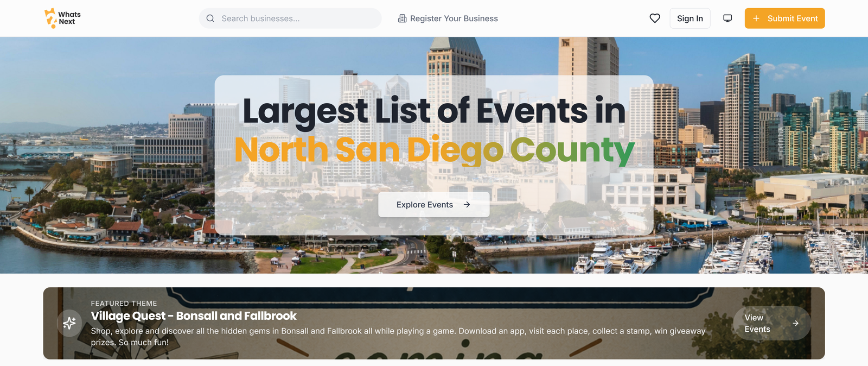Toggle display theme with monitor icon
Viewport: 868px width, 366px height.
pyautogui.click(x=727, y=18)
